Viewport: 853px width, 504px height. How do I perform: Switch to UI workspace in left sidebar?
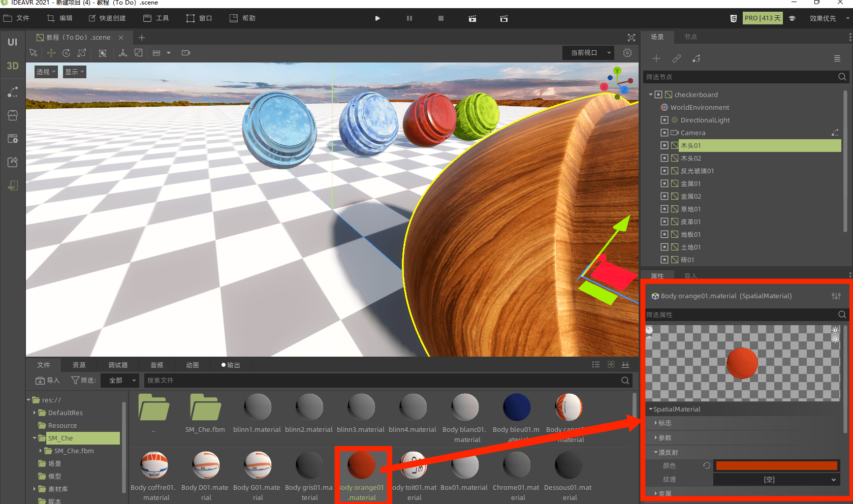pos(13,42)
